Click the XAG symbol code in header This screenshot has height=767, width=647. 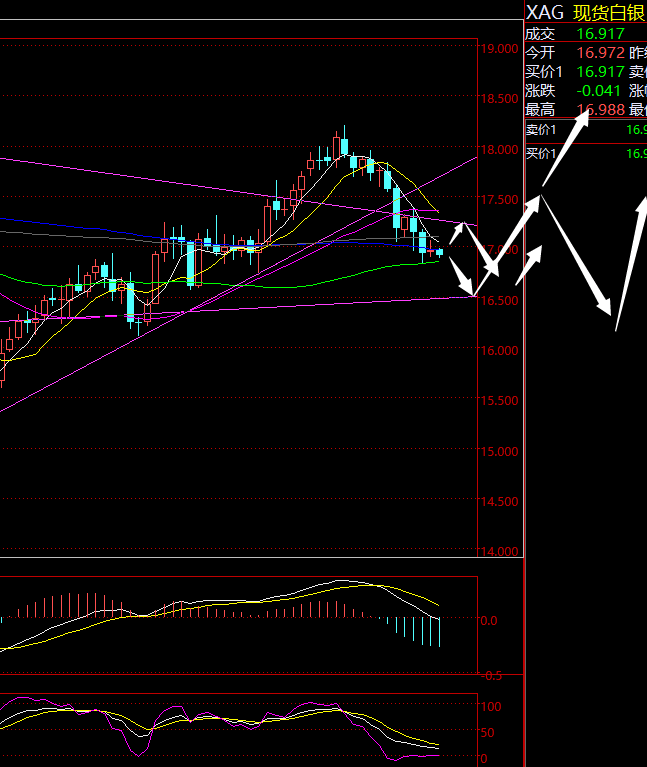pos(545,12)
